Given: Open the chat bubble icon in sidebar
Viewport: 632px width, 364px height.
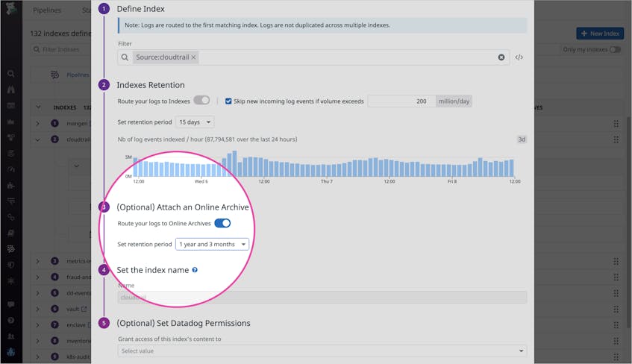Looking at the screenshot, I should point(11,304).
